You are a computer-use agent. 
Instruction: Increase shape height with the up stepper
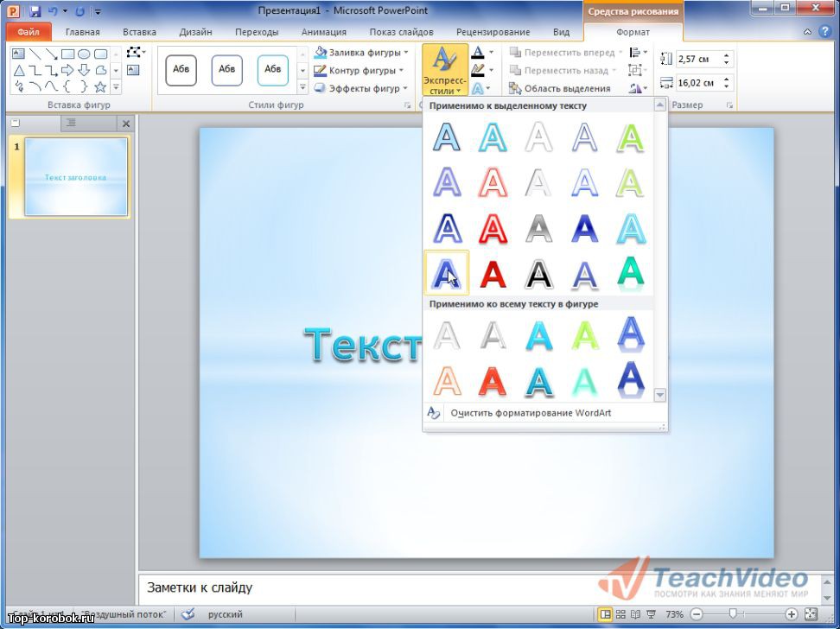pos(727,55)
